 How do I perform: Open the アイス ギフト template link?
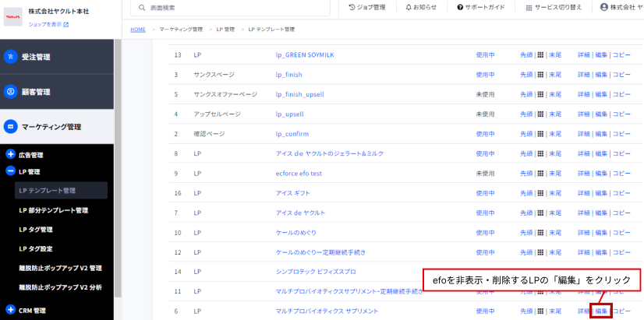point(293,193)
